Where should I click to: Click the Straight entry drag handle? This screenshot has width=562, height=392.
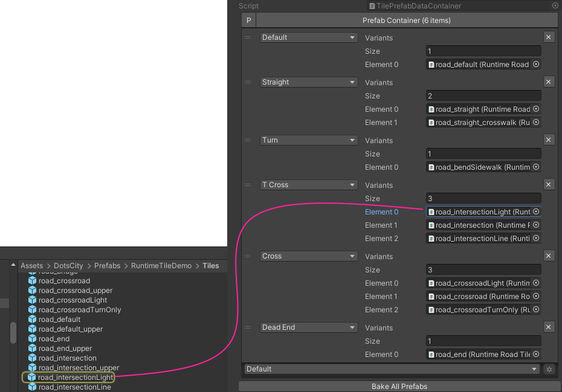click(x=248, y=82)
